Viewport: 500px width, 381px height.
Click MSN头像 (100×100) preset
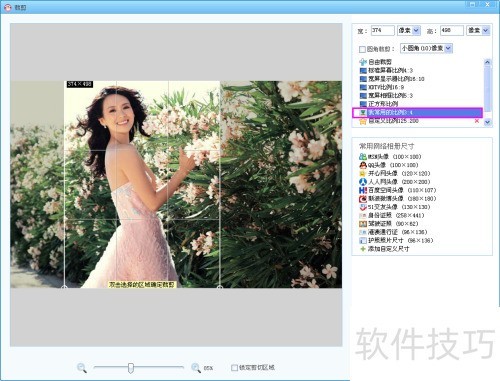[x=394, y=157]
